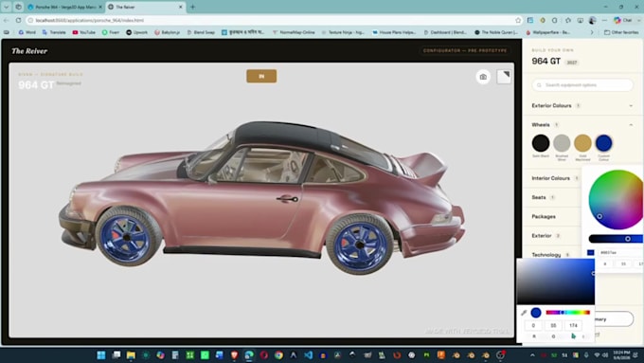Pick a shade in the blue saturation square
The width and height of the screenshot is (644, 363).
(x=555, y=282)
